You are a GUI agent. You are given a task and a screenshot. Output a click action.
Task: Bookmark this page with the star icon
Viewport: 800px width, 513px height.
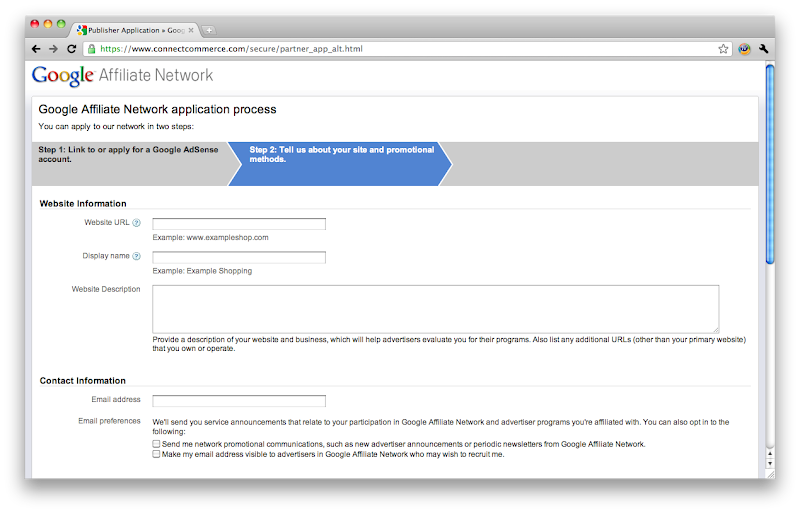723,48
